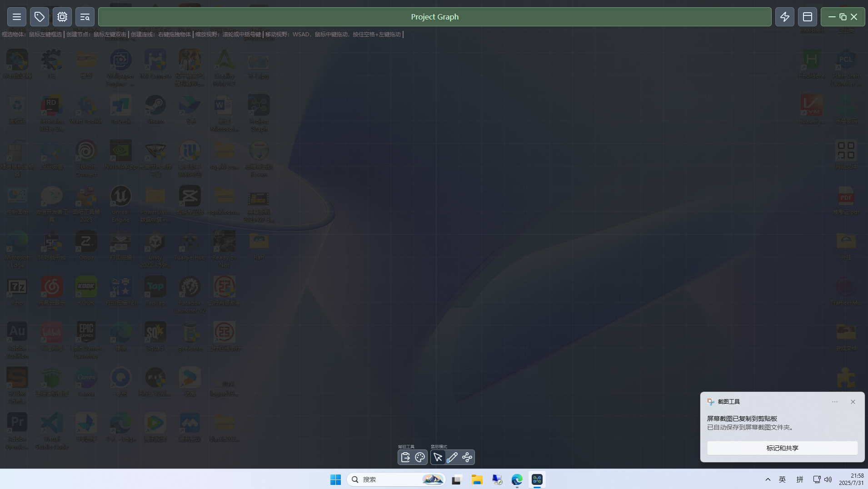The image size is (868, 489).
Task: Open the search list icon button
Action: 85,17
